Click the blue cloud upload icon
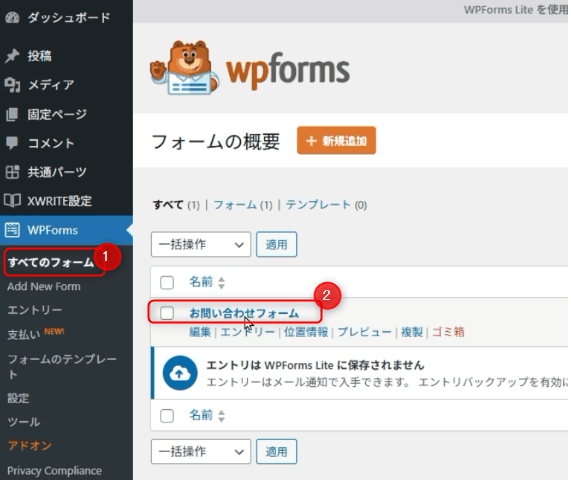Screen dimensions: 571x480 point(180,373)
